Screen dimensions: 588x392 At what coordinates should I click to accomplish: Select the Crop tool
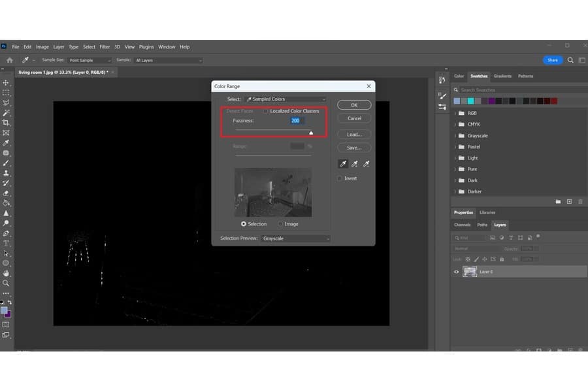(x=6, y=123)
